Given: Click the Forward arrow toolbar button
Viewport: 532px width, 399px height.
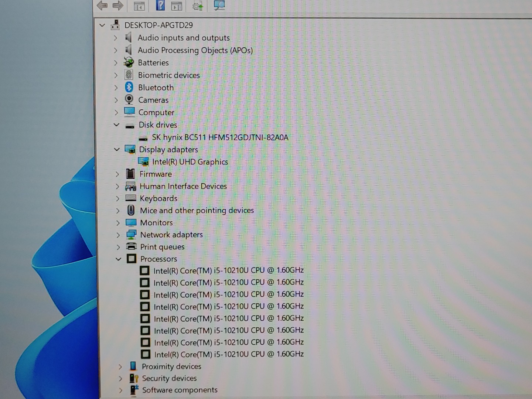Looking at the screenshot, I should pyautogui.click(x=118, y=5).
